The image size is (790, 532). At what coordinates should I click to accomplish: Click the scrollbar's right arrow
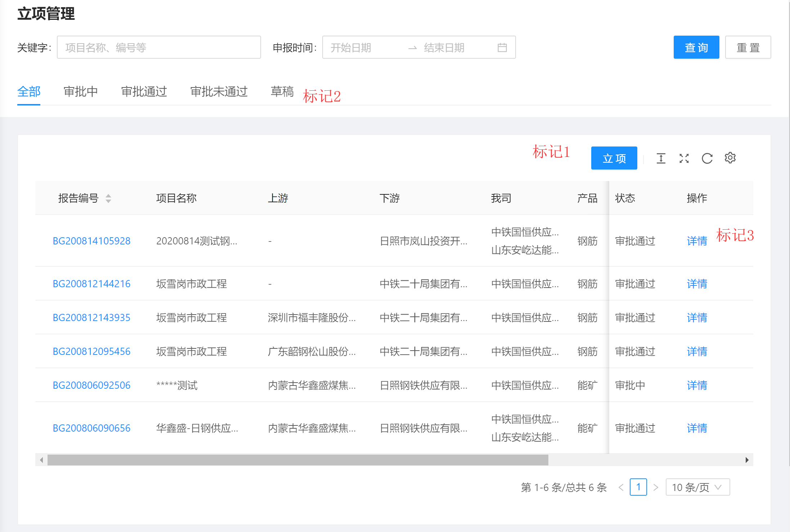tap(747, 460)
